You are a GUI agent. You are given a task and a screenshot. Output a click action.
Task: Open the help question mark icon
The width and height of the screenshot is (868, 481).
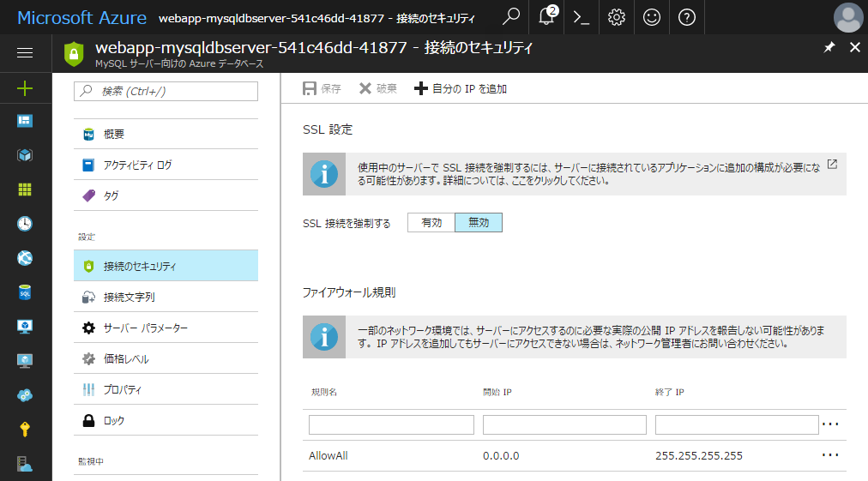coord(686,17)
